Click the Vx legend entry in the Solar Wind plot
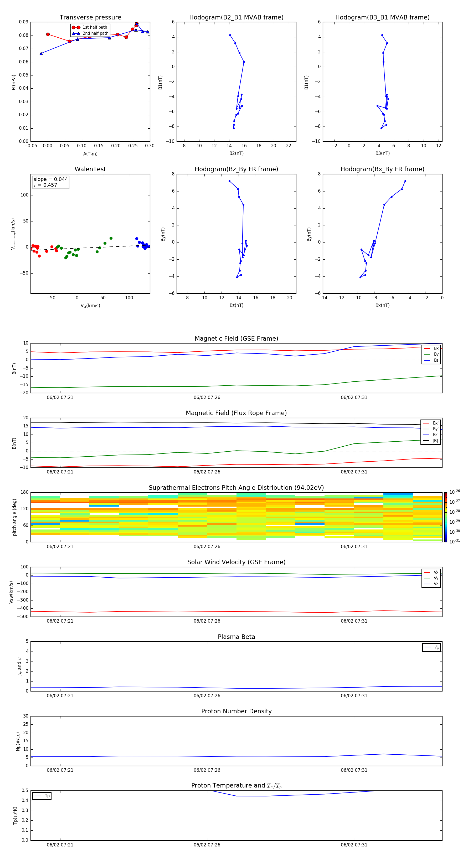Viewport: 473px width, 868px height. click(x=431, y=572)
